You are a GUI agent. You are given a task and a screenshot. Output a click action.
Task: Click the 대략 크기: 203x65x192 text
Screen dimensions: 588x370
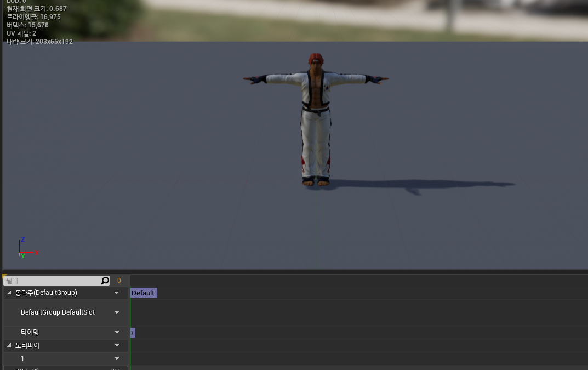[39, 42]
